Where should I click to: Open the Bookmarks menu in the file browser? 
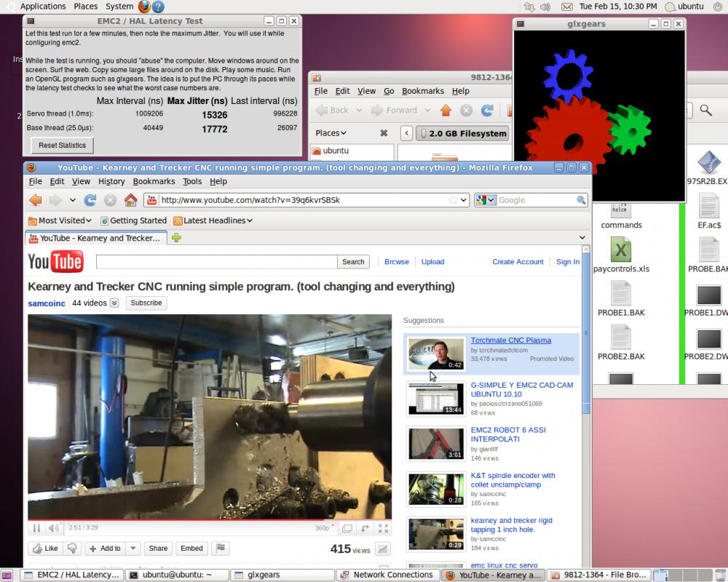point(423,91)
